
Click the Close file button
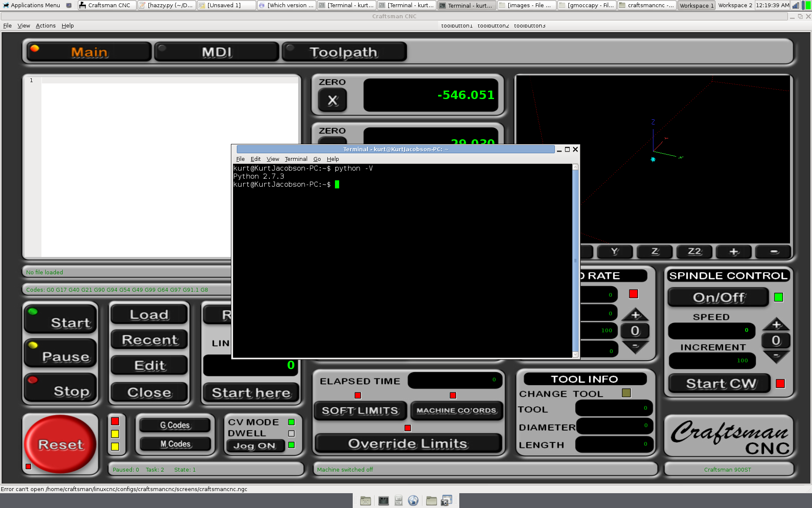point(149,392)
